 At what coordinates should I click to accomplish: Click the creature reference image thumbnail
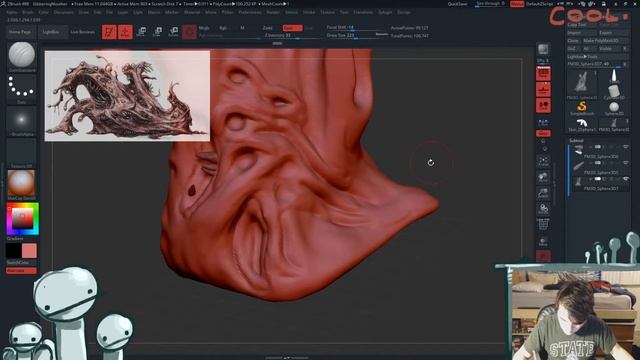[x=127, y=96]
